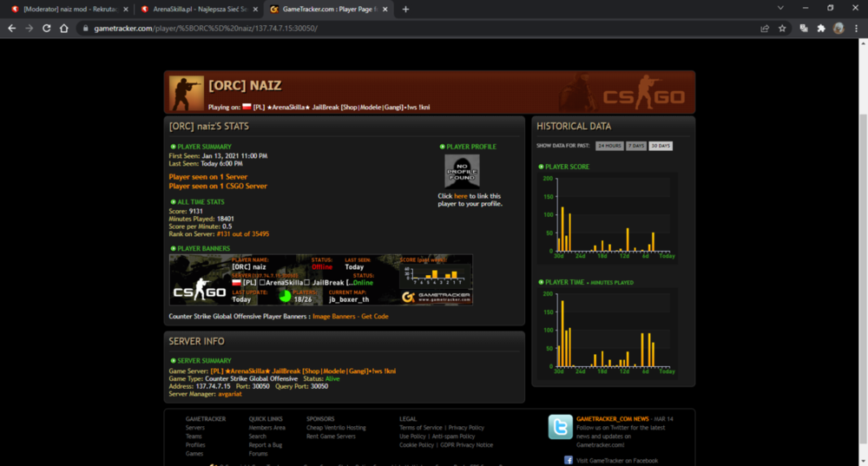
Task: Click the site lock icon in address bar
Action: tap(85, 29)
